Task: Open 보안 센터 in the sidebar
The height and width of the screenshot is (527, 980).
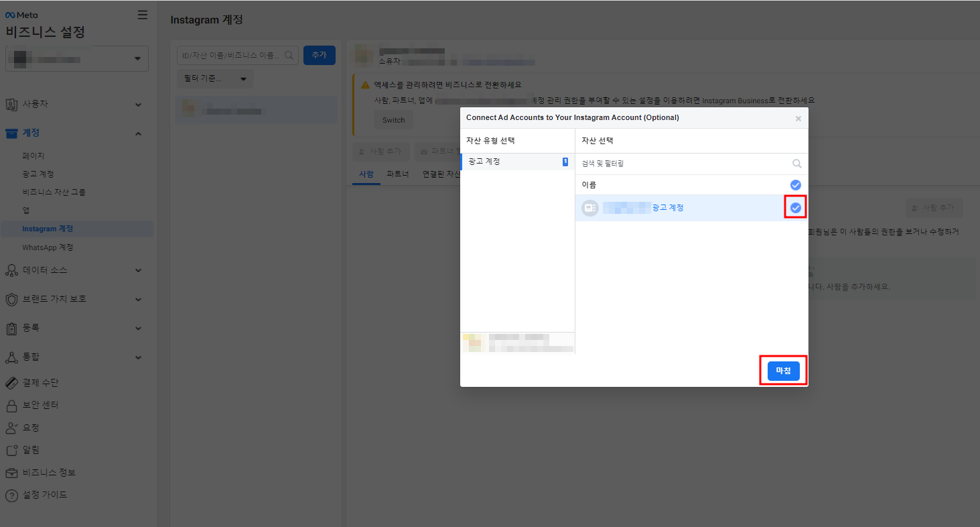Action: point(40,405)
